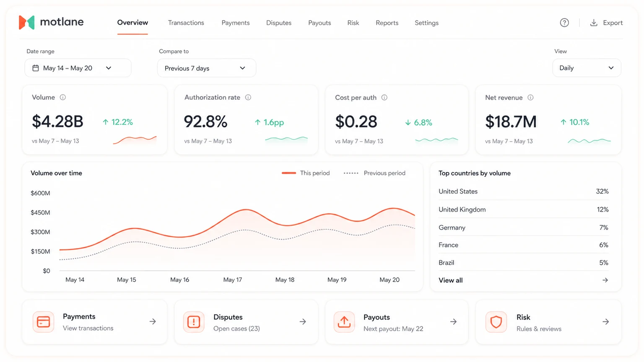Screen dimensions: 644x362
Task: Select the Overview tab
Action: pyautogui.click(x=132, y=23)
